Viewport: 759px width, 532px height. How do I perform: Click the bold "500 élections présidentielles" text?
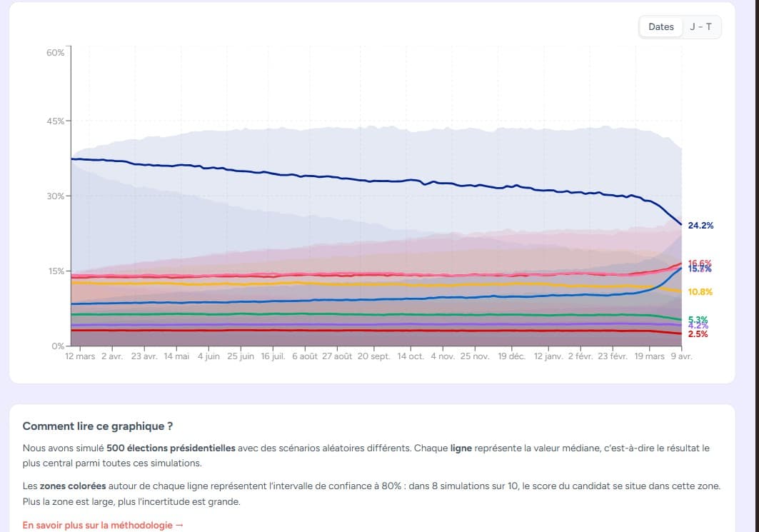171,448
